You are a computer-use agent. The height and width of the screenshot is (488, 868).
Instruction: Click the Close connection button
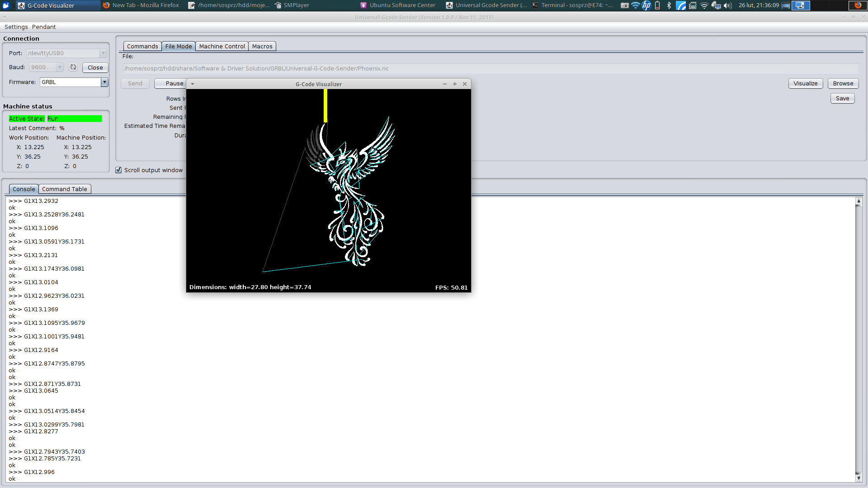pyautogui.click(x=95, y=67)
